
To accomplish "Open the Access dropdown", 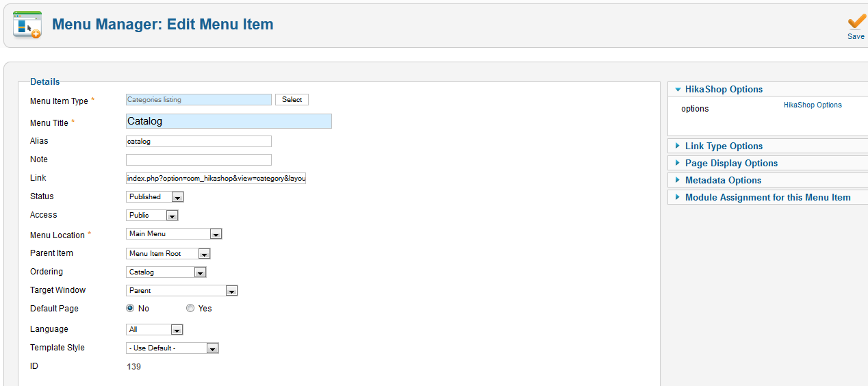I will (152, 215).
